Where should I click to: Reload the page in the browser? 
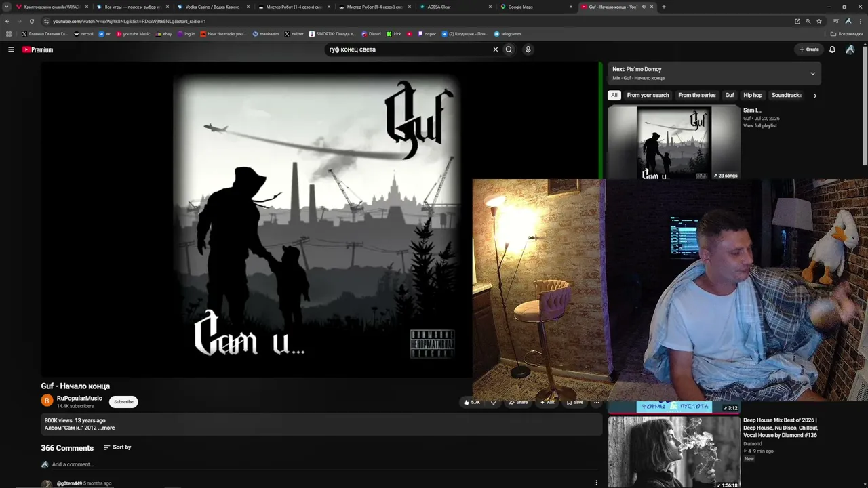31,21
